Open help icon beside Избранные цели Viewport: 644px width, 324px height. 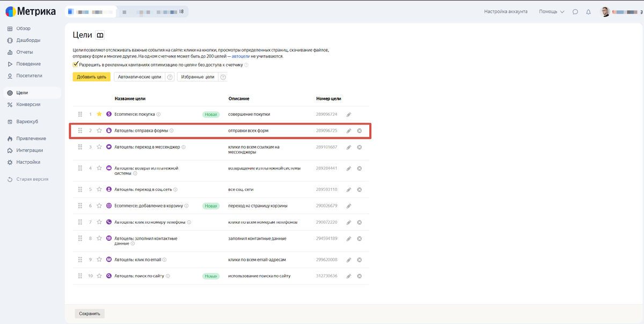(x=223, y=77)
